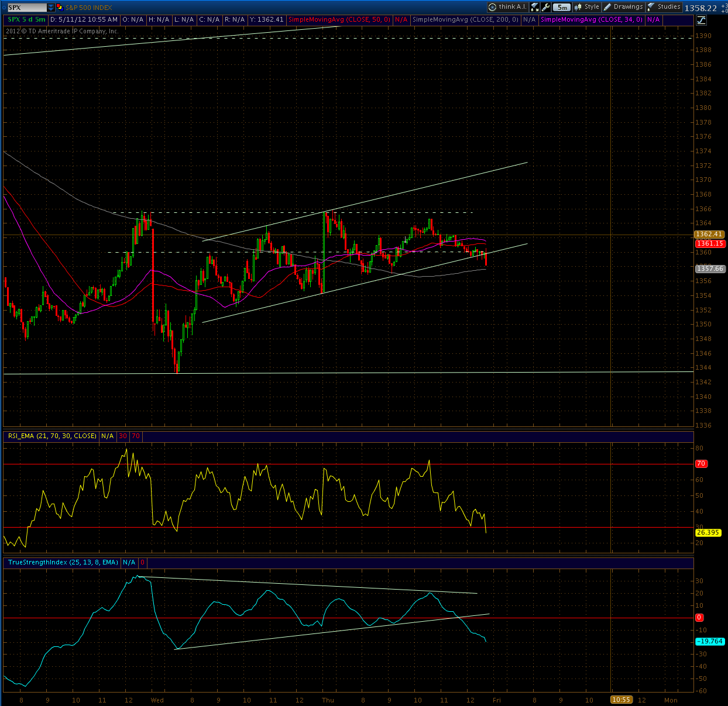This screenshot has width=728, height=706.
Task: Click the gray SimpleMovingAvg (CLOSE, 200, 0) label
Action: (x=466, y=19)
